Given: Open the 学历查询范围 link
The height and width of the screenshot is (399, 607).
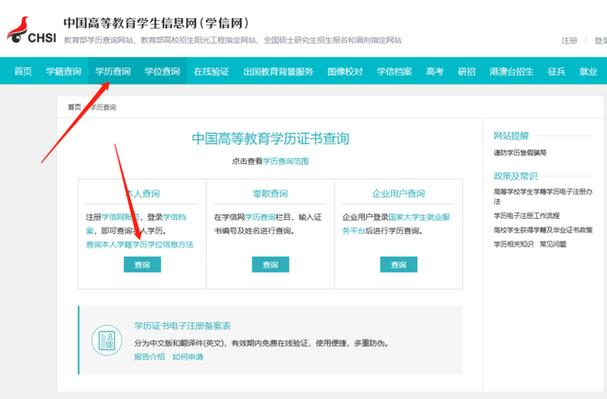Looking at the screenshot, I should pos(286,161).
